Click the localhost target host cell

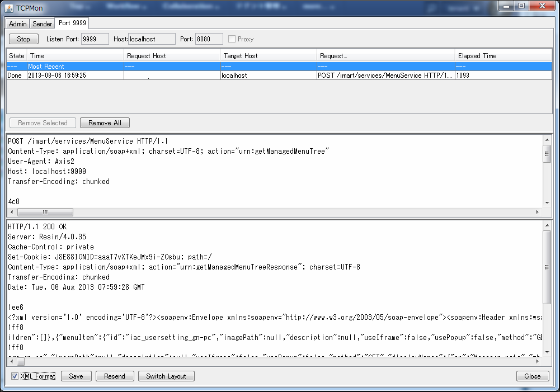pos(269,75)
